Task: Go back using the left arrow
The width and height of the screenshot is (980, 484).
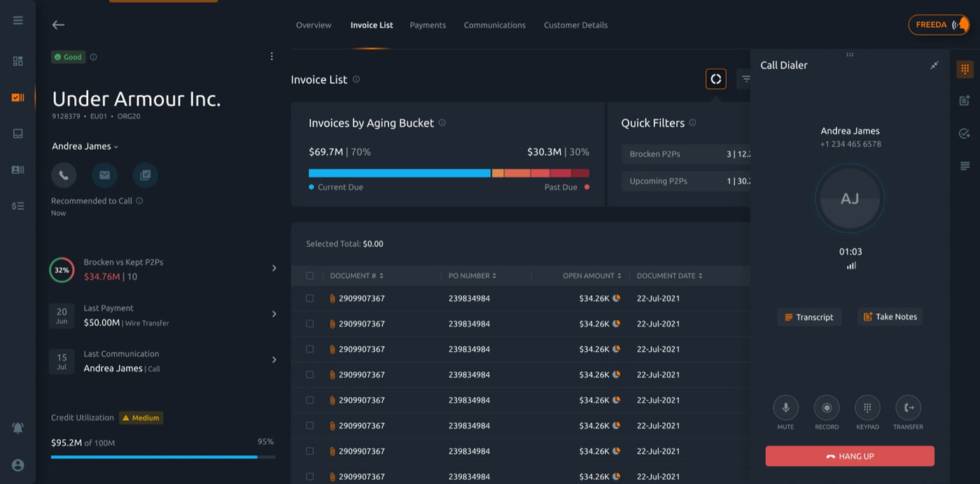Action: click(58, 25)
